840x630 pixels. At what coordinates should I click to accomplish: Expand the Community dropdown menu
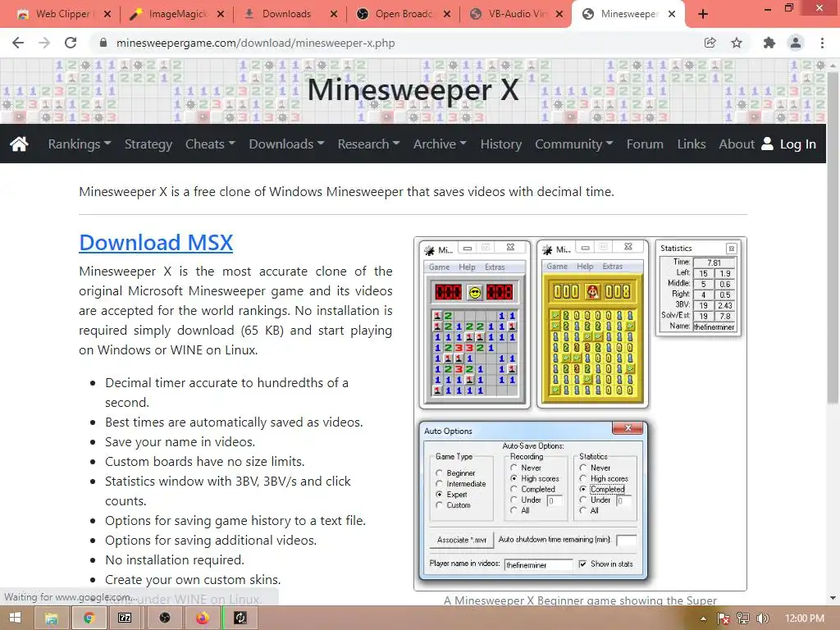(x=573, y=144)
